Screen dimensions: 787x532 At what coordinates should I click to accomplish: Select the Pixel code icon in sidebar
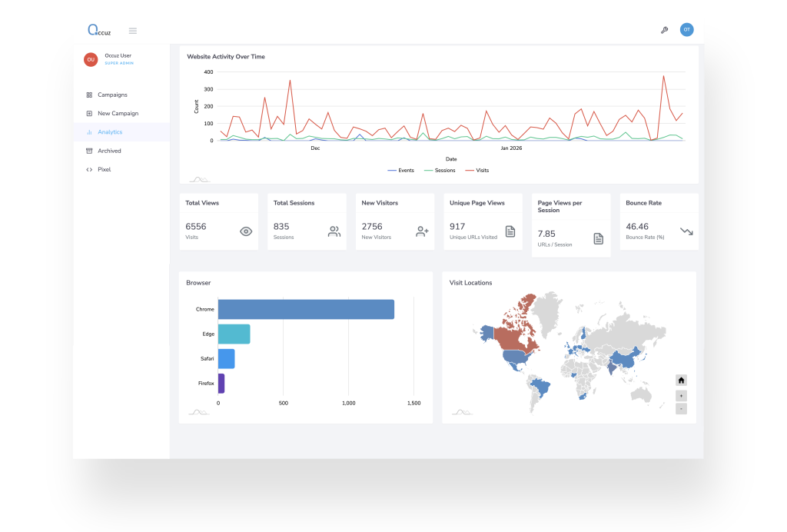[90, 169]
